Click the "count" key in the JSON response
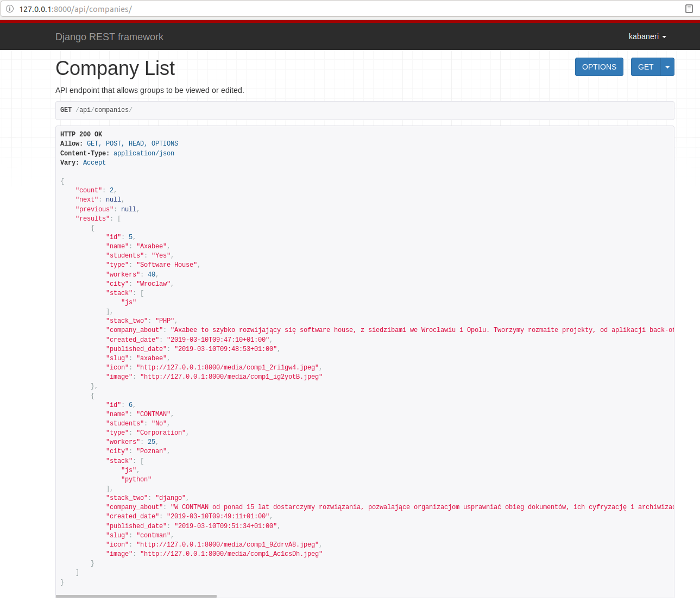 click(x=89, y=190)
